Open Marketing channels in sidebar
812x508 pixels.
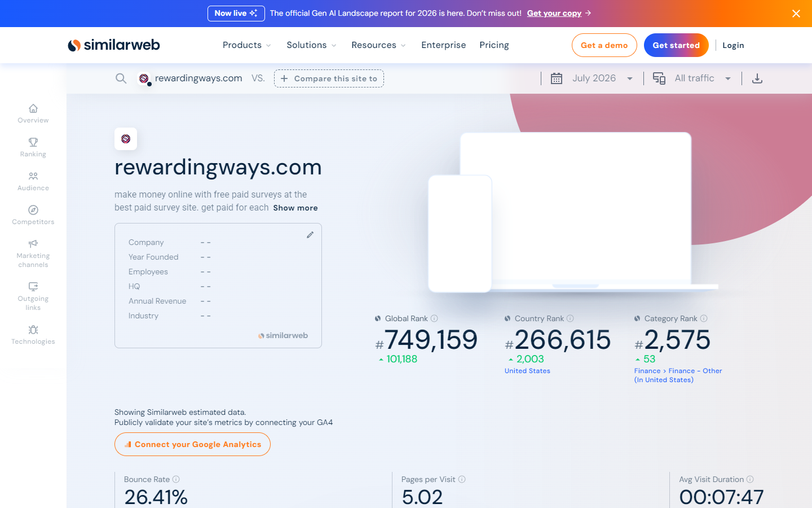click(33, 253)
